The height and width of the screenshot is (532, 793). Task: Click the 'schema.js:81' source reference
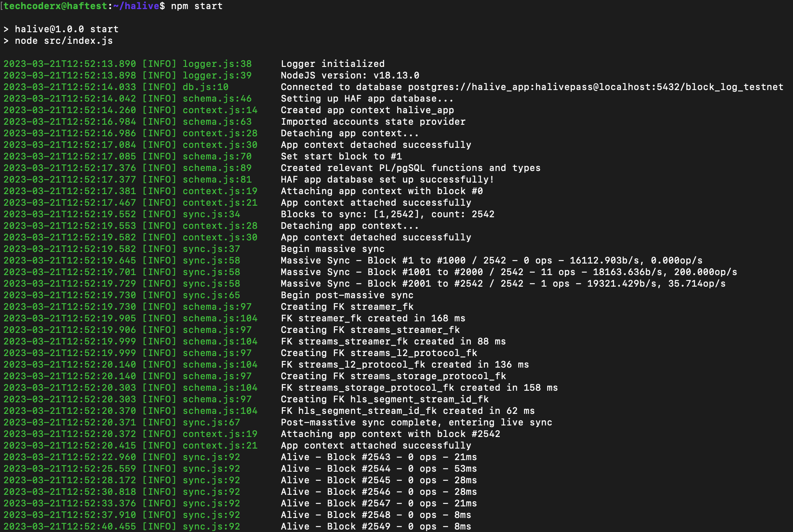click(x=217, y=180)
